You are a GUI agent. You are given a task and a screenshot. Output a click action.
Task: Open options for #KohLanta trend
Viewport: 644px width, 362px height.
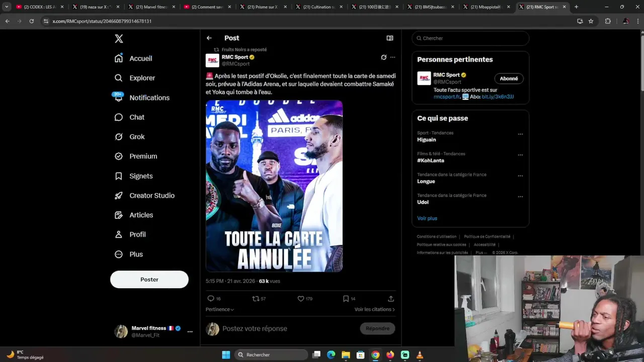(520, 155)
